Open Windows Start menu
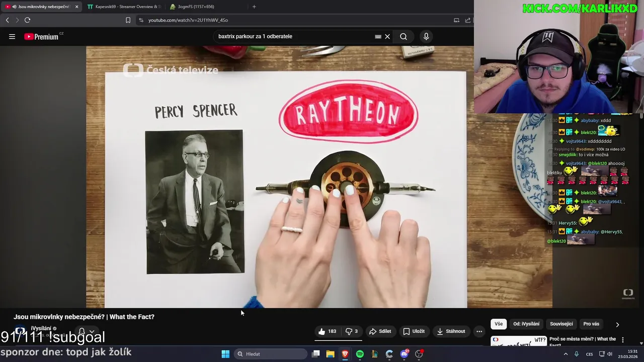This screenshot has height=362, width=644. point(225,354)
